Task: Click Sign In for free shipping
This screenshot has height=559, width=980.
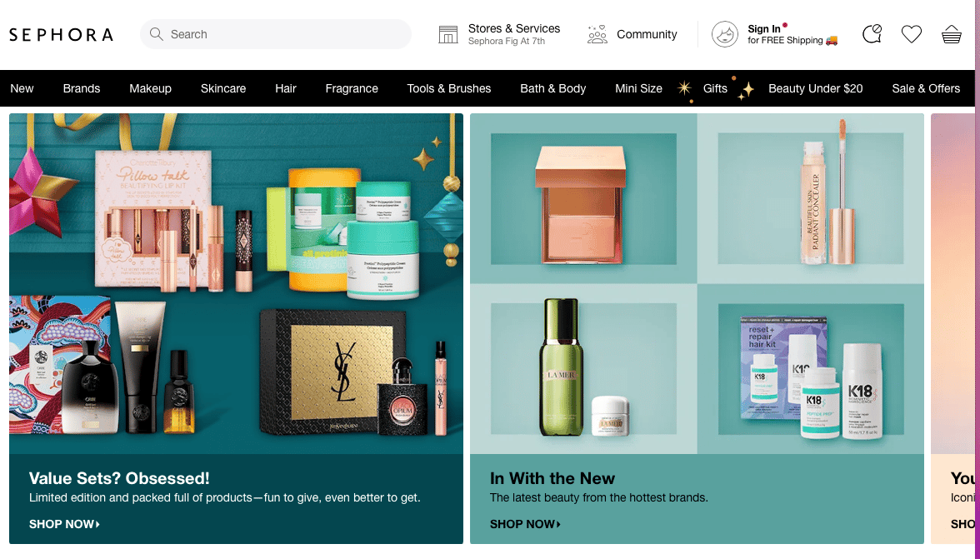Action: [x=792, y=34]
